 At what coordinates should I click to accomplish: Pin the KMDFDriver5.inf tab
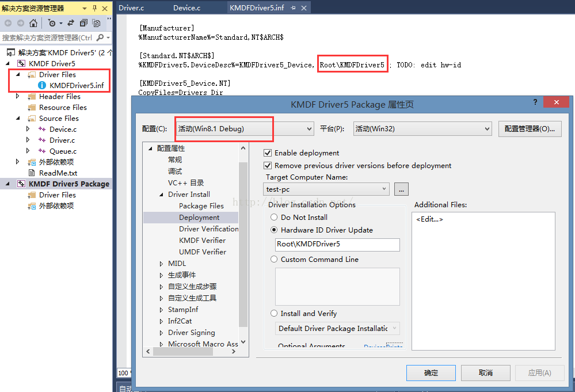pyautogui.click(x=293, y=7)
